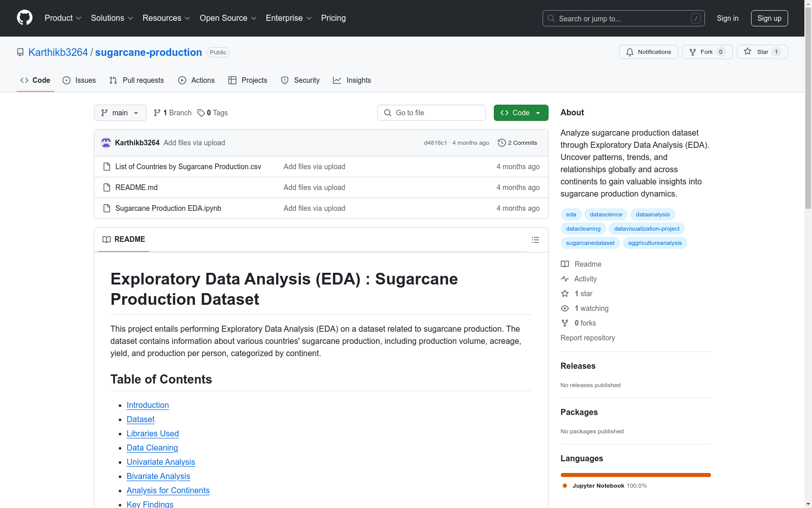812x508 pixels.
Task: Open the green Code dropdown button
Action: pyautogui.click(x=521, y=113)
